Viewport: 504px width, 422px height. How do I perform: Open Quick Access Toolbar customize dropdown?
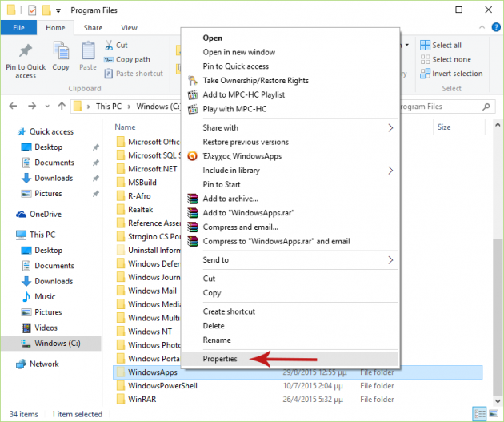(58, 10)
